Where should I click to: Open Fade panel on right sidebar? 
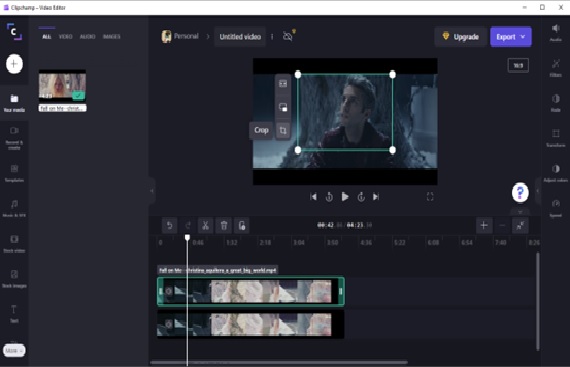pyautogui.click(x=555, y=103)
